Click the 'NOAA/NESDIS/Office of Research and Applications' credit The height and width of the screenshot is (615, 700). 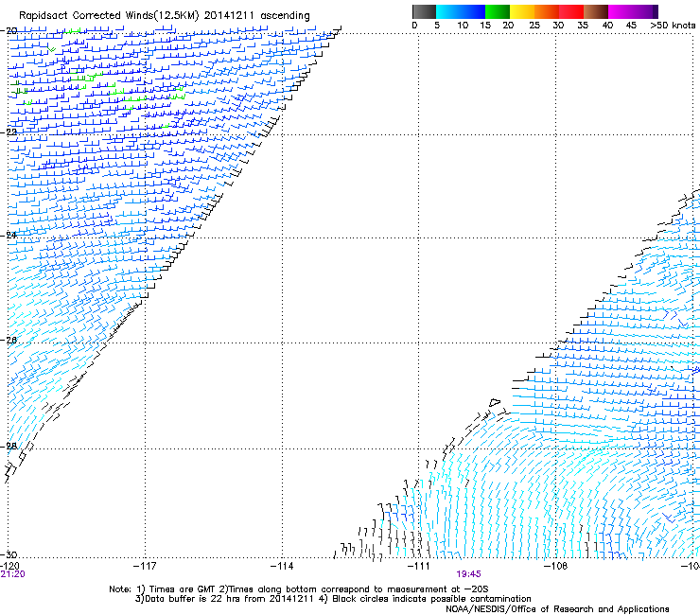(x=557, y=609)
